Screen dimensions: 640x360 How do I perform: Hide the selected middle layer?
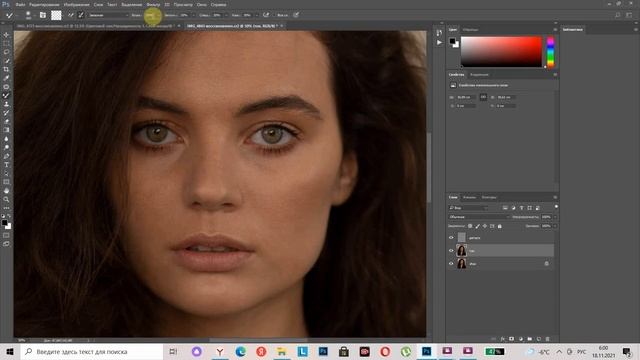tap(451, 251)
